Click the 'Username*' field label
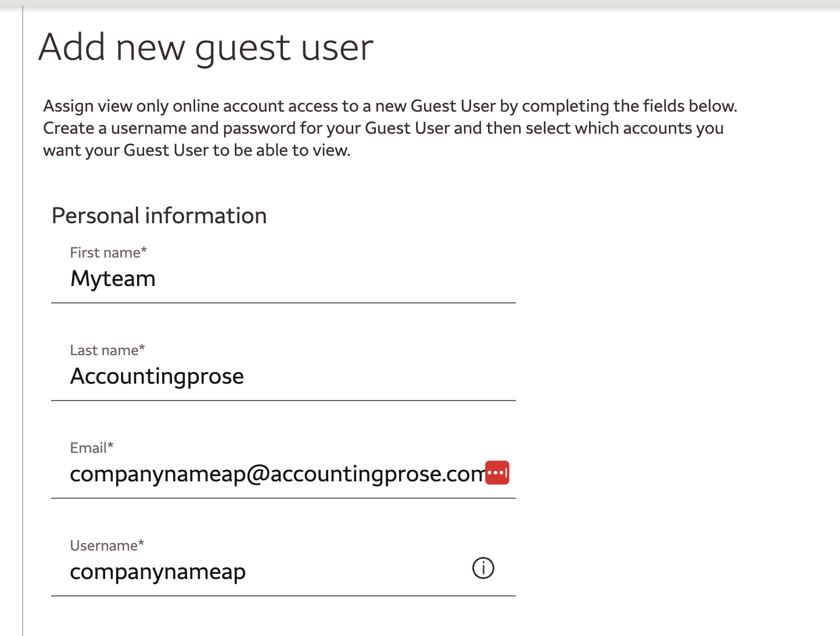Image resolution: width=840 pixels, height=636 pixels. point(106,545)
